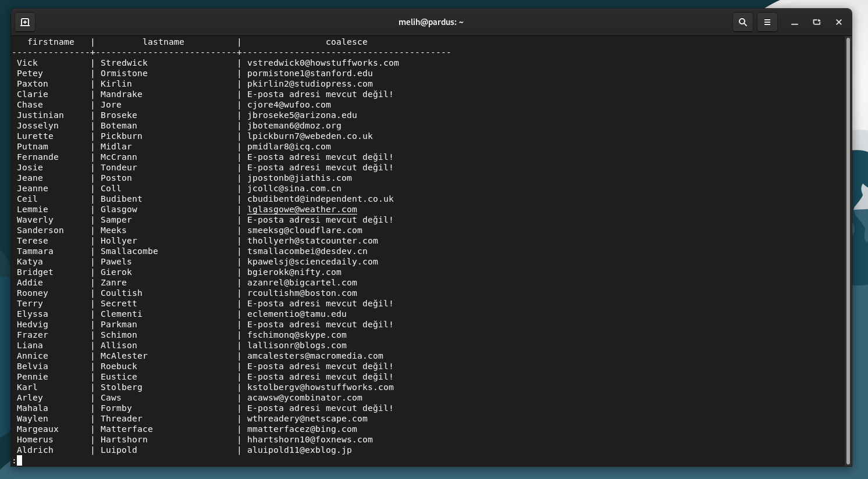868x479 pixels.
Task: Click the firstname Mahala
Action: coord(33,408)
